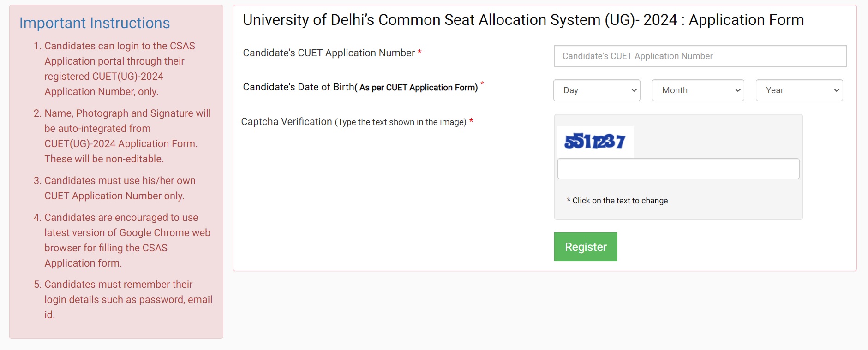Image resolution: width=868 pixels, height=350 pixels.
Task: Click the Candidate's Date of Birth label
Action: [x=298, y=87]
